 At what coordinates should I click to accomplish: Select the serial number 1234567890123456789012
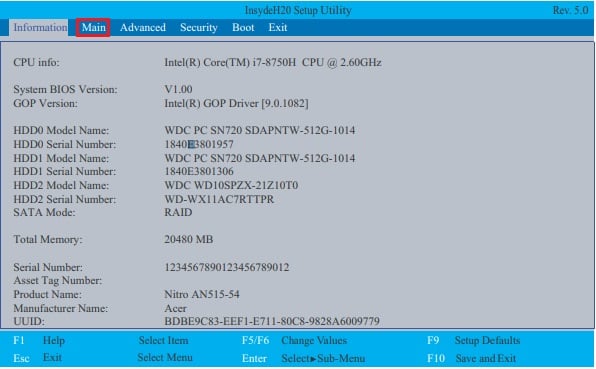tap(227, 267)
